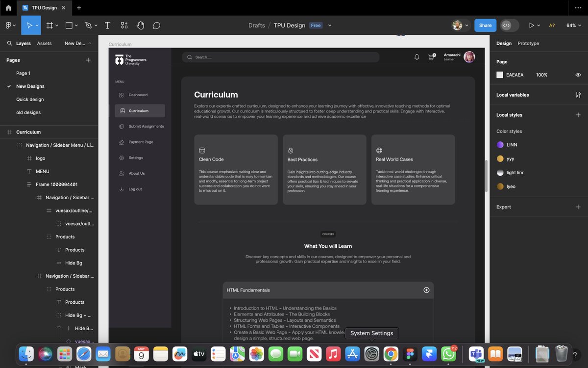Open shape tools dropdown chevron

pos(77,26)
